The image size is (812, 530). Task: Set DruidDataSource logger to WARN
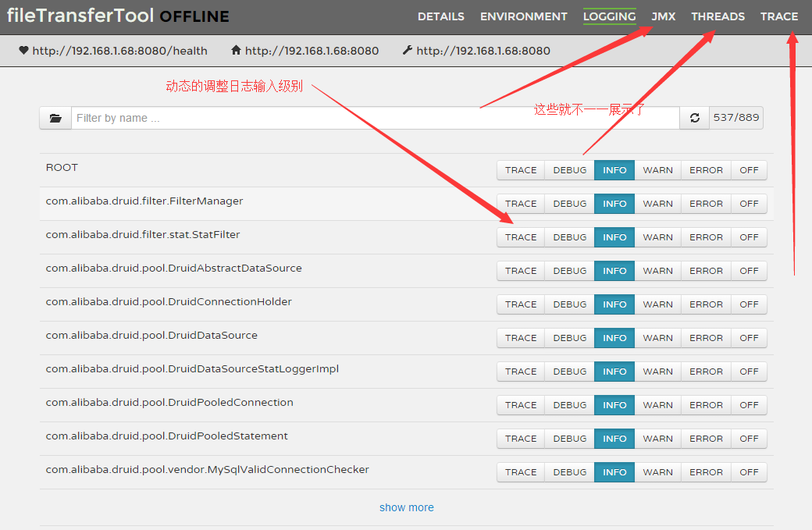(x=657, y=338)
